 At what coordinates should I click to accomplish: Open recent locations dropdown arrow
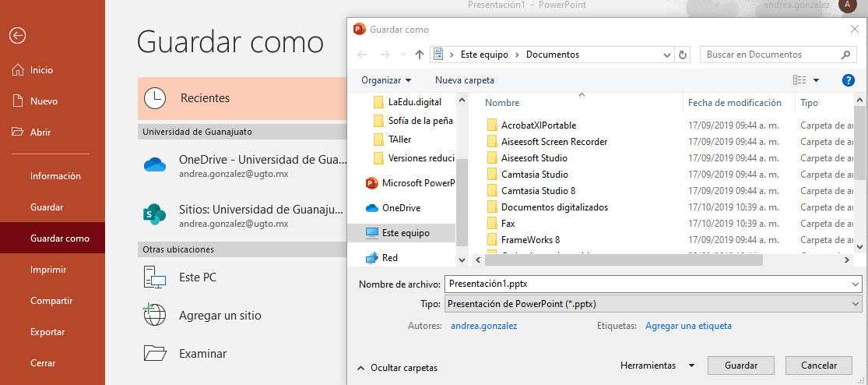pyautogui.click(x=403, y=55)
